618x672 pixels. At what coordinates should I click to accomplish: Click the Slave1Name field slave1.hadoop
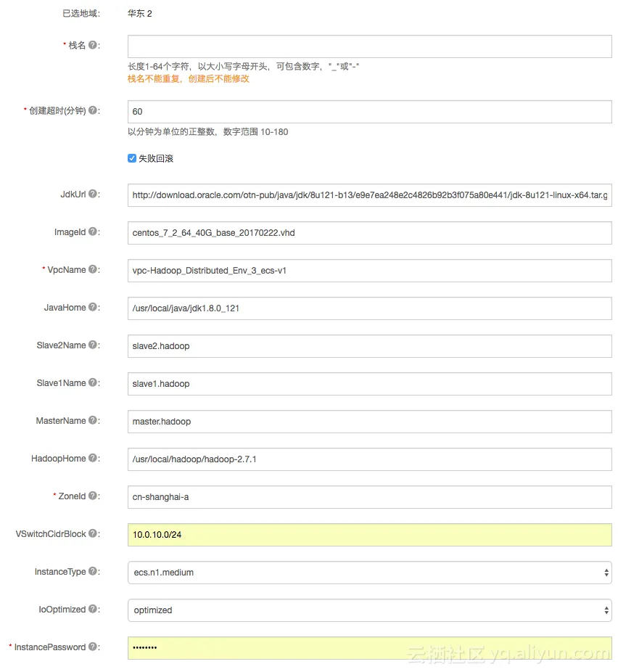(x=370, y=384)
